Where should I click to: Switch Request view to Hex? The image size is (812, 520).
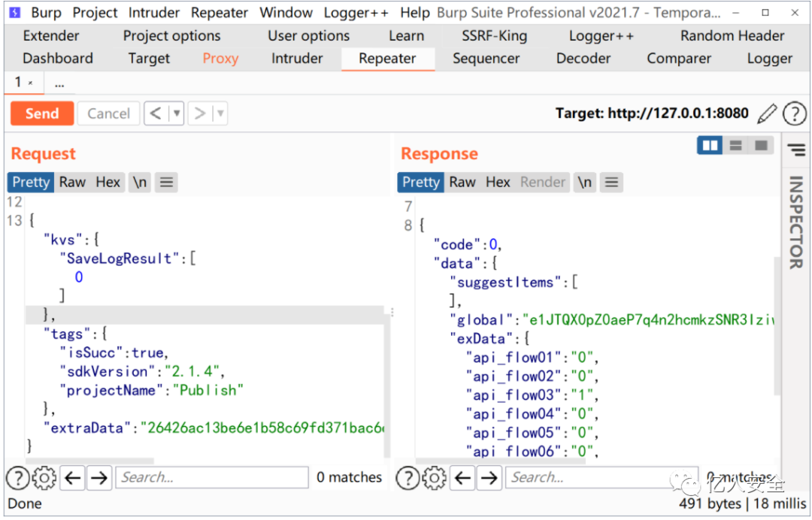tap(108, 182)
